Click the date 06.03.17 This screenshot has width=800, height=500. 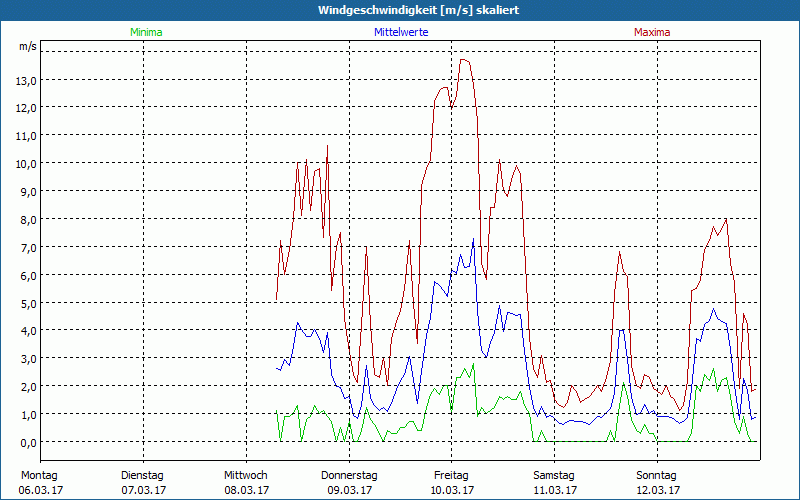tap(41, 490)
